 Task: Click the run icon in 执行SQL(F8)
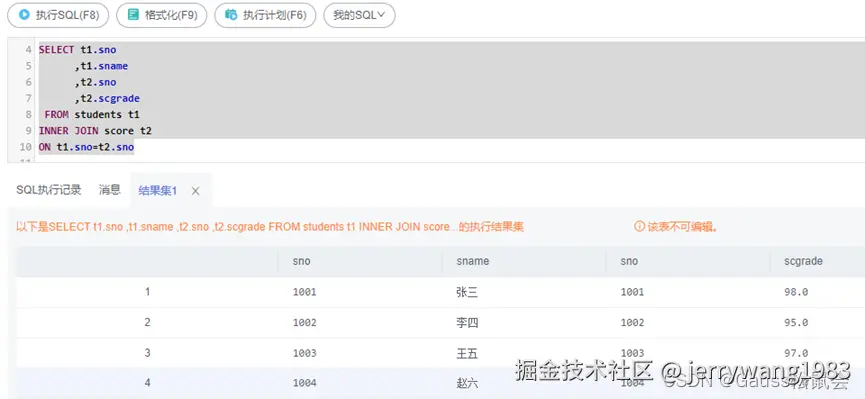pyautogui.click(x=24, y=15)
